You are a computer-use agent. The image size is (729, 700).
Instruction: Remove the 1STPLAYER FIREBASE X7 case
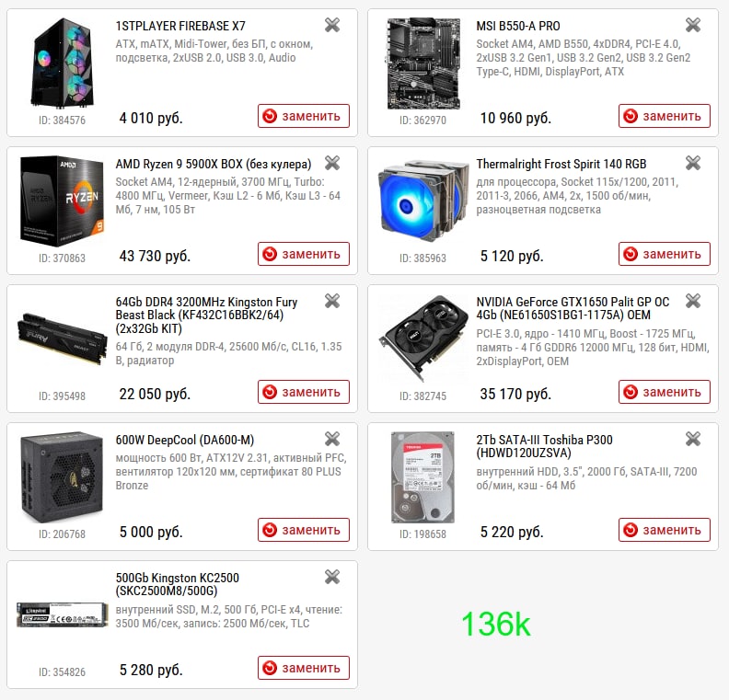[332, 25]
